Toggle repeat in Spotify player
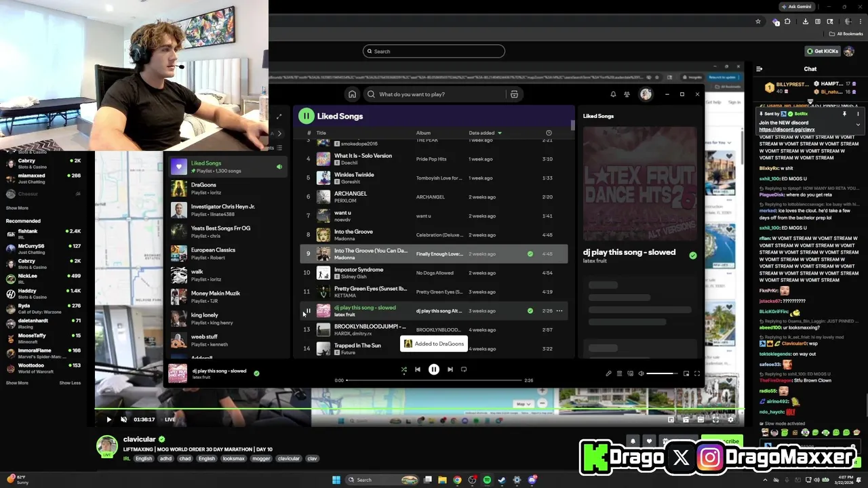The width and height of the screenshot is (868, 488). [x=464, y=369]
